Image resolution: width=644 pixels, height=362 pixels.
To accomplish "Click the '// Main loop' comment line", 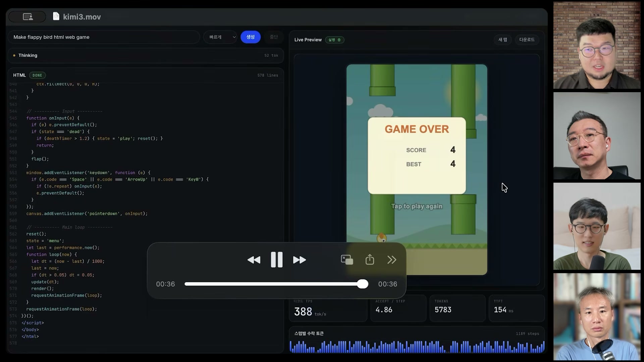I will click(69, 227).
